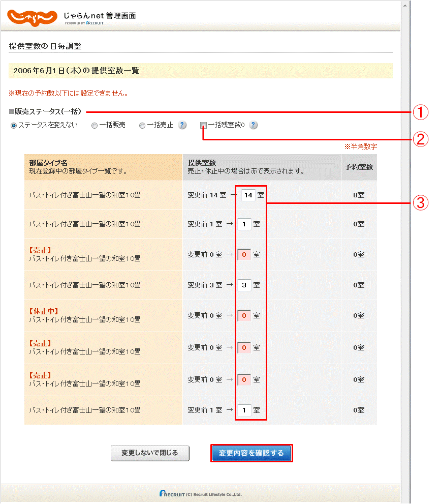Focus the room count field showing 14
This screenshot has width=440, height=504.
(248, 195)
